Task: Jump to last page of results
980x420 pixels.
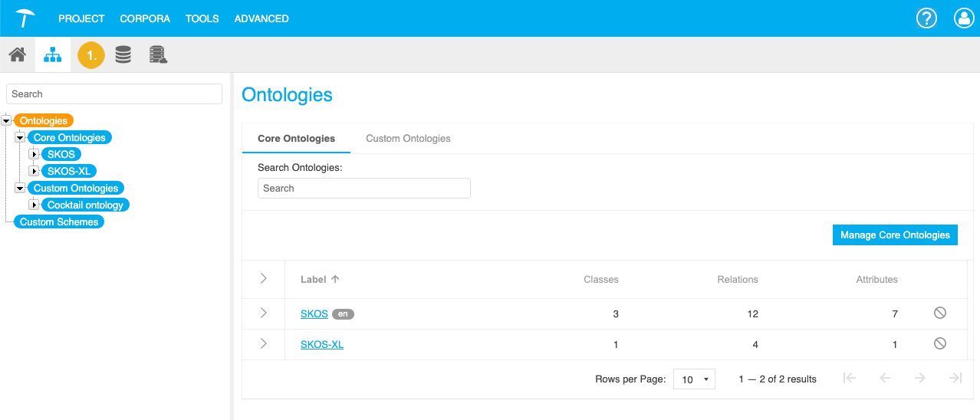Action: [x=955, y=378]
